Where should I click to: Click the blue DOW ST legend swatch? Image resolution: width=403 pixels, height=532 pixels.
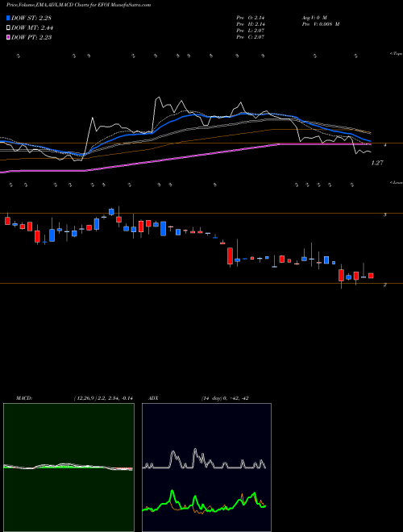(9, 18)
